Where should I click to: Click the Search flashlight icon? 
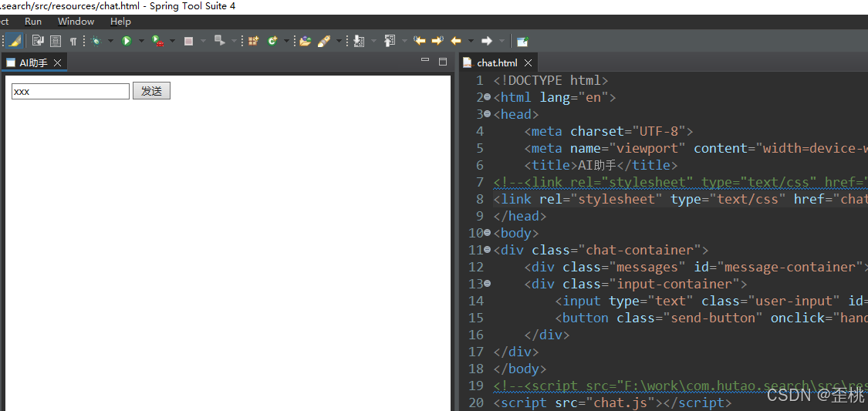(x=324, y=41)
